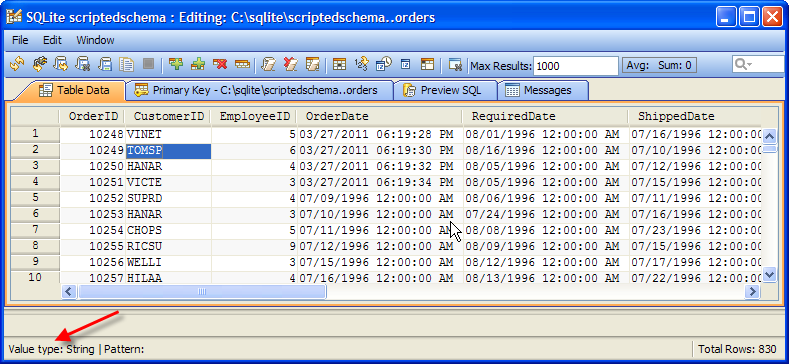789x364 pixels.
Task: Select the OrderID 10250 cell
Action: (x=93, y=167)
